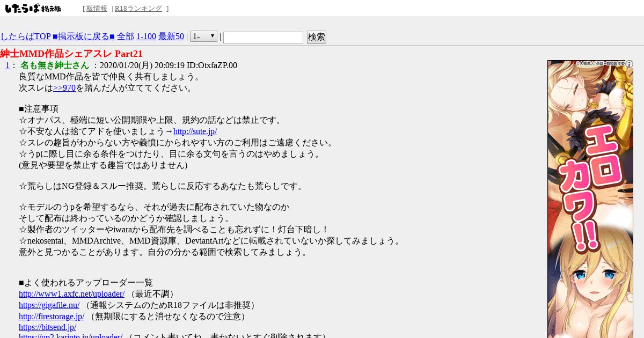
Task: Go to したらばTOP
Action: click(x=25, y=36)
